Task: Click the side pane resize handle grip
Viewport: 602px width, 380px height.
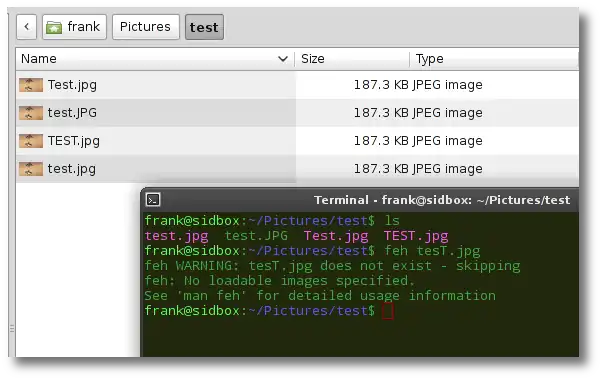Action: pos(12,329)
